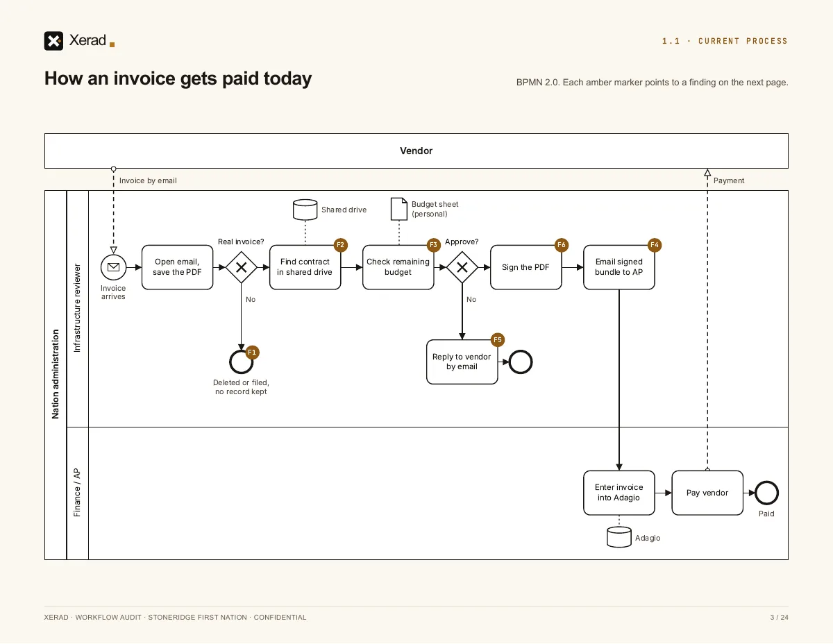Click the "Pay vendor" task box

[x=707, y=493]
